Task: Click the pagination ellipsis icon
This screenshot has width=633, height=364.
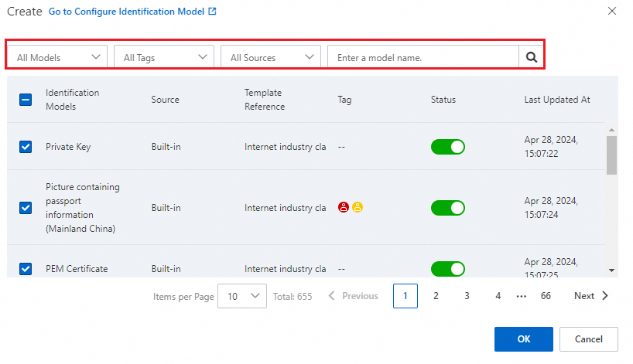Action: click(521, 296)
